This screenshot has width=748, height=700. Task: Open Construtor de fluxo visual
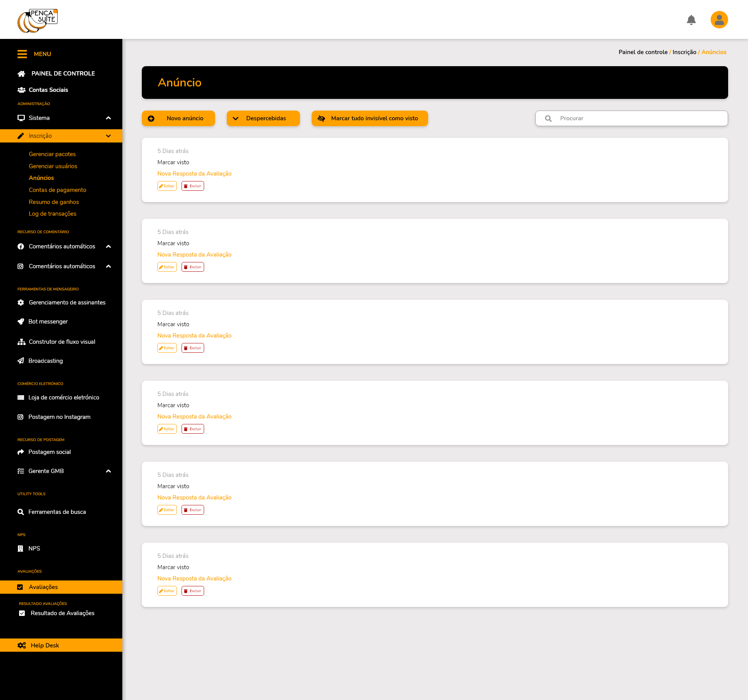tap(62, 342)
